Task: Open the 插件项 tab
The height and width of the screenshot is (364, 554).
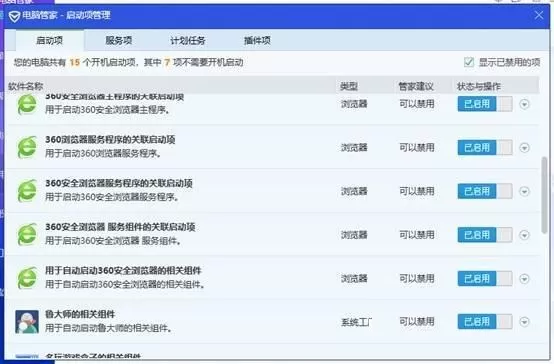Action: pyautogui.click(x=257, y=41)
